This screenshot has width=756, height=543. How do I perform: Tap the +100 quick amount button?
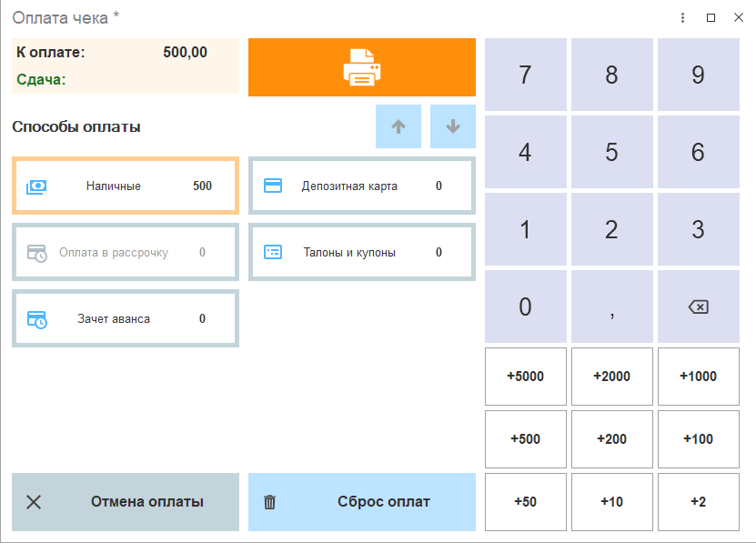pos(698,439)
